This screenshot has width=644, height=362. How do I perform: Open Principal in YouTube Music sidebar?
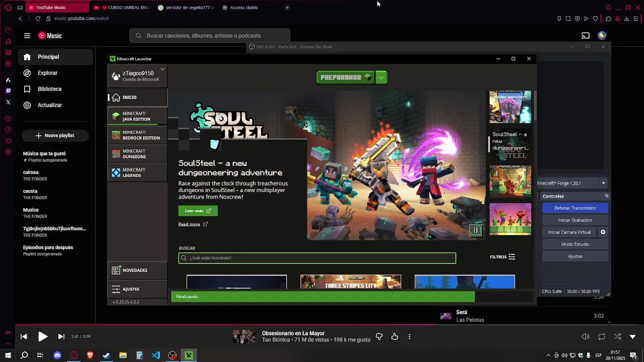[x=55, y=57]
